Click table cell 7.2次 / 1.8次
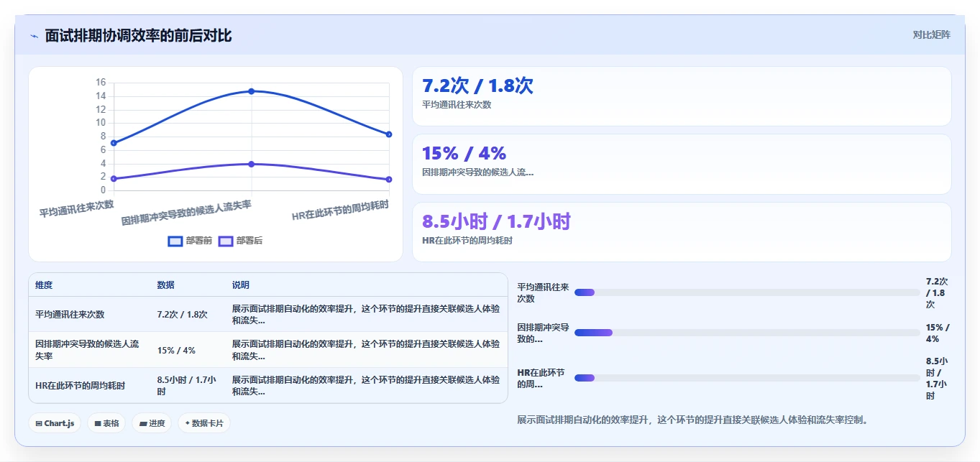 (182, 314)
